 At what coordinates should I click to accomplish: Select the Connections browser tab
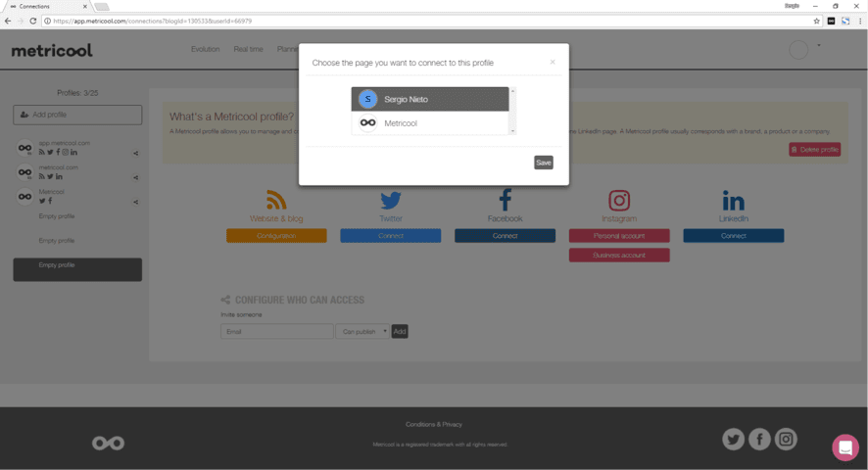[47, 7]
